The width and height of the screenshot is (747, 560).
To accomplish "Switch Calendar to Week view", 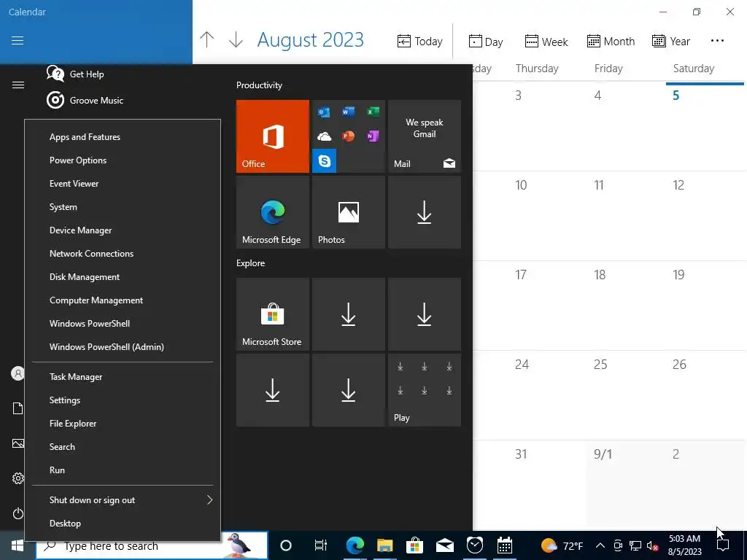I will [x=546, y=42].
